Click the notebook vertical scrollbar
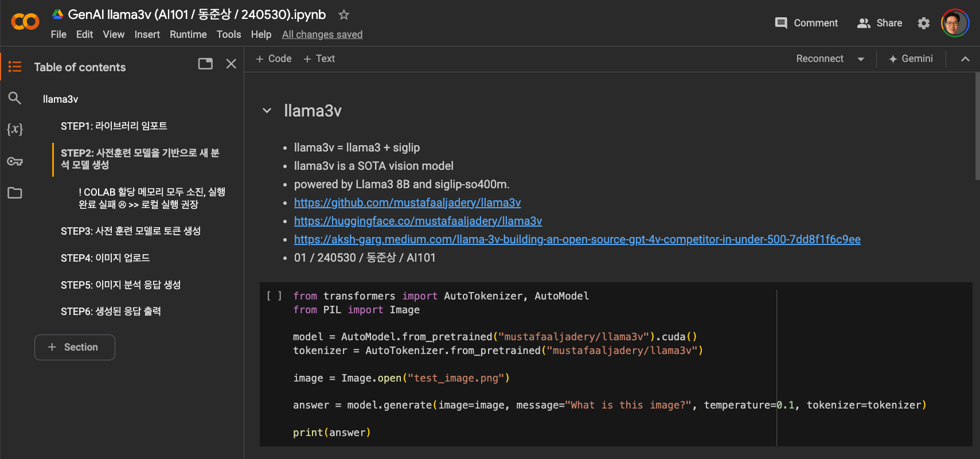Viewport: 980px width, 459px height. tap(977, 126)
